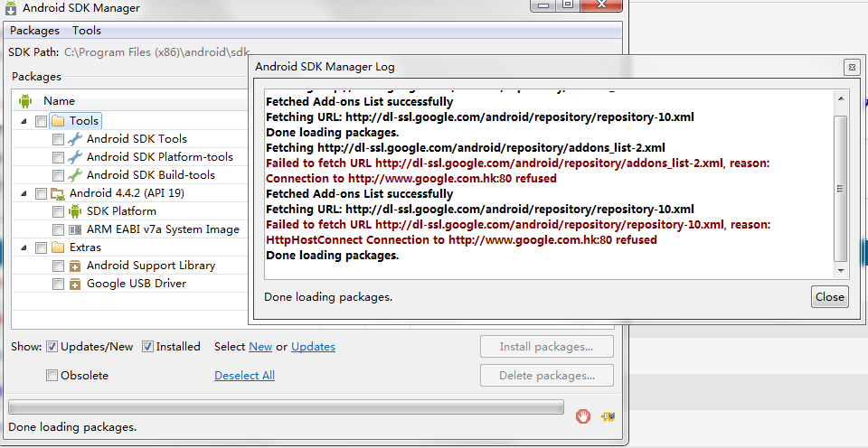
Task: Click the Delete packages... button
Action: click(x=546, y=376)
